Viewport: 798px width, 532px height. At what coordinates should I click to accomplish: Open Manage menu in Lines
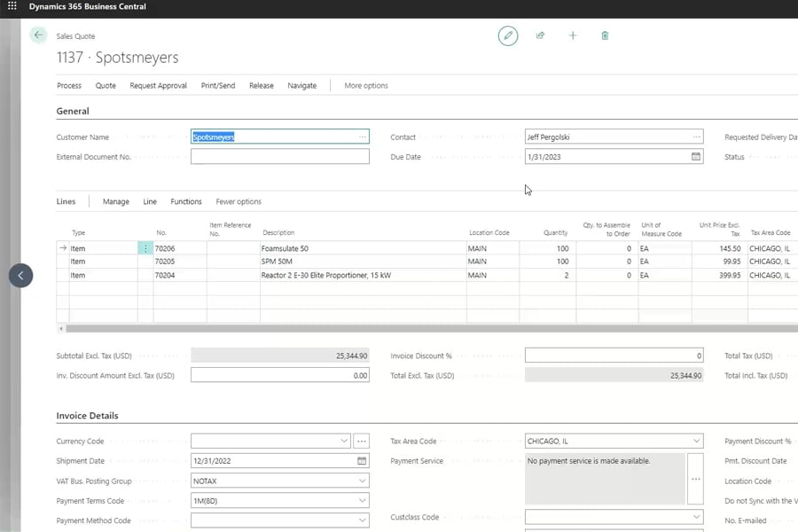tap(116, 201)
